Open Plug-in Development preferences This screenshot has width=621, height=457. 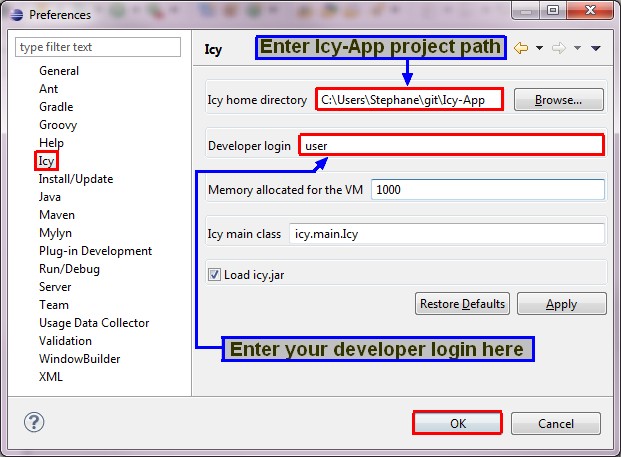pyautogui.click(x=95, y=251)
